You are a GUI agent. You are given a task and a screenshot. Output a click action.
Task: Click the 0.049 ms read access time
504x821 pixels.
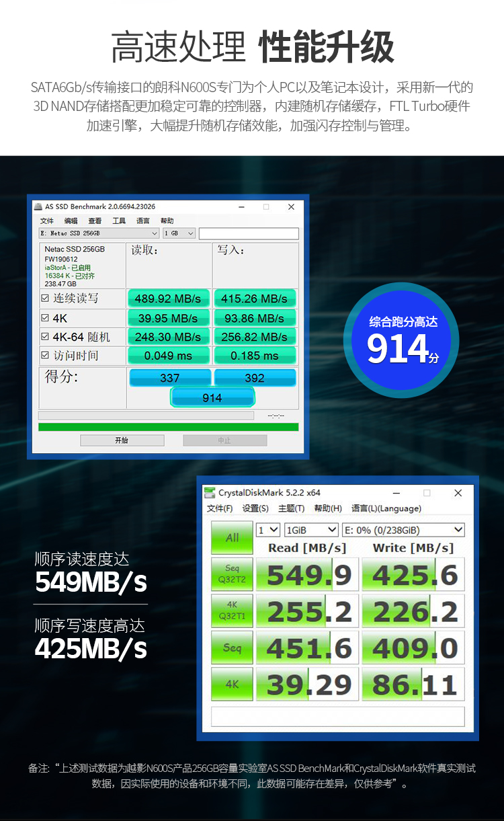[x=168, y=356]
